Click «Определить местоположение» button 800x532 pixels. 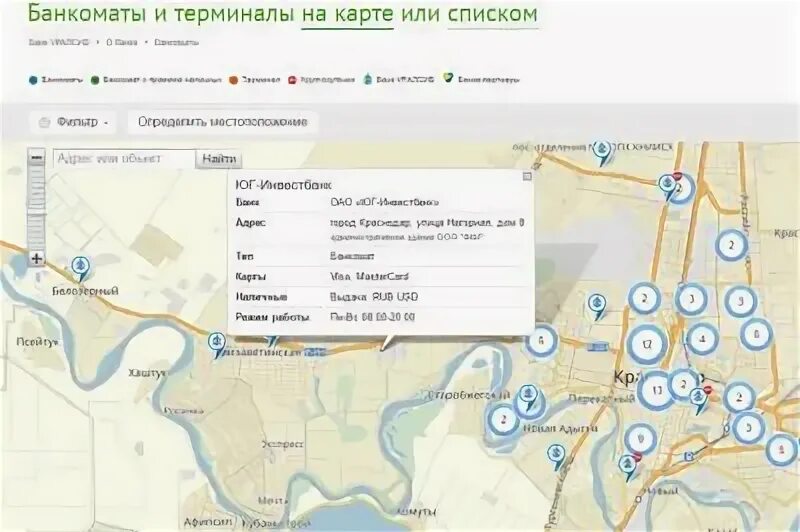coord(223,122)
